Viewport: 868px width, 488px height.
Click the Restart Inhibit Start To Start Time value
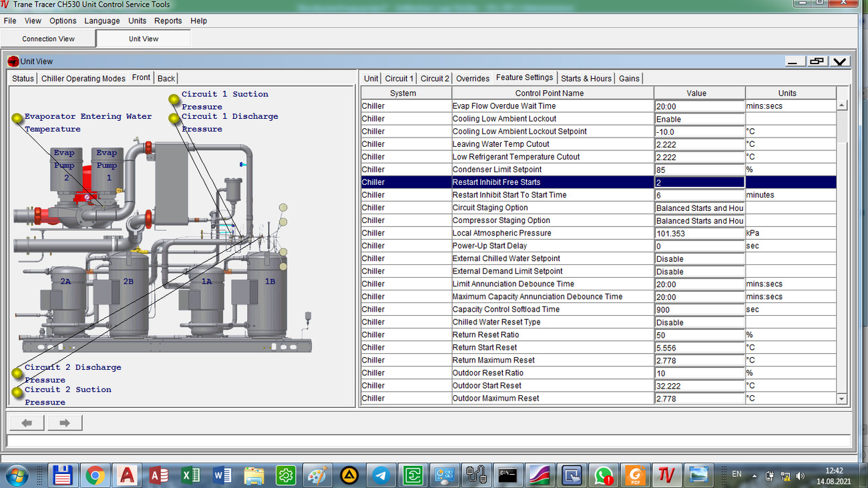[x=699, y=195]
